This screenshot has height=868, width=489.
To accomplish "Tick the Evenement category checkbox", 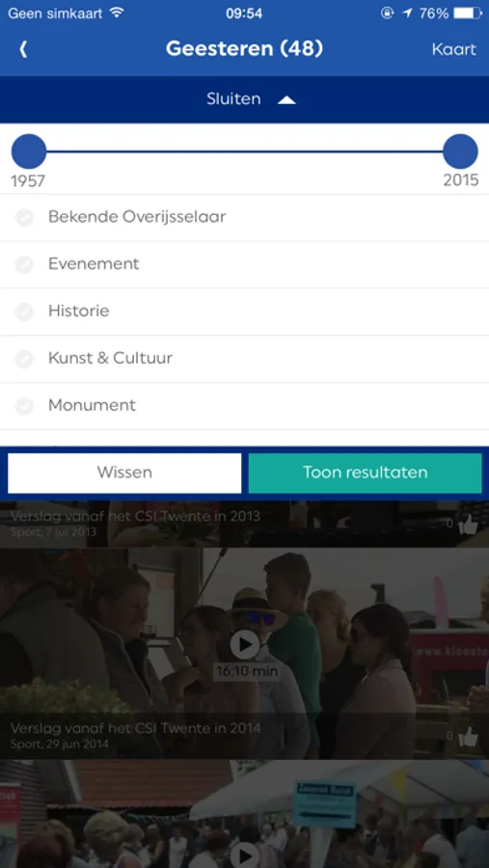I will point(24,264).
